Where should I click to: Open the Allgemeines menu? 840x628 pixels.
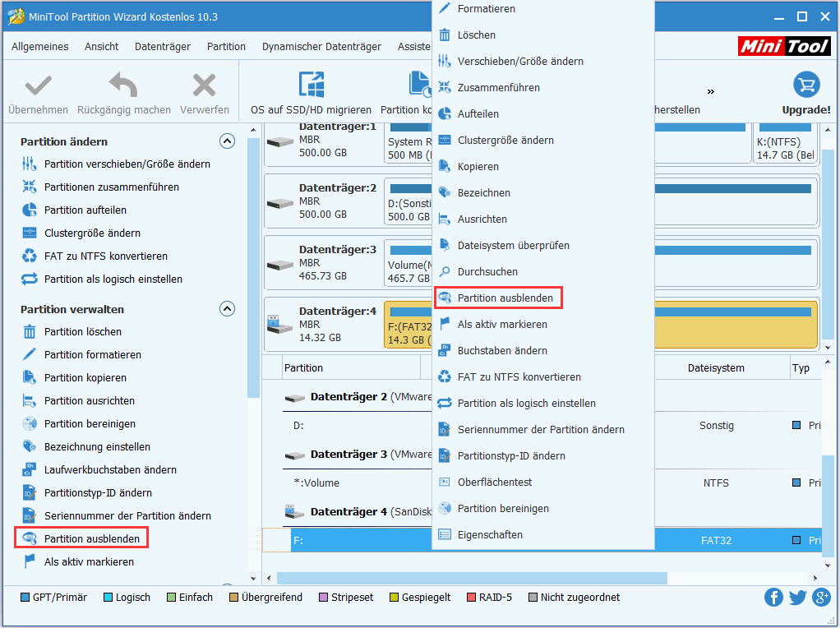point(40,47)
